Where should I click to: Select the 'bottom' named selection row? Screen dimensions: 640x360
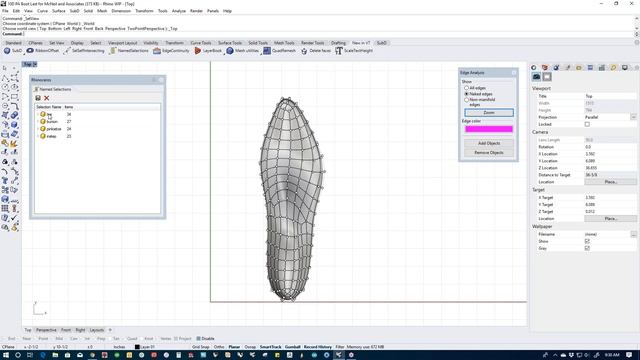pyautogui.click(x=97, y=122)
